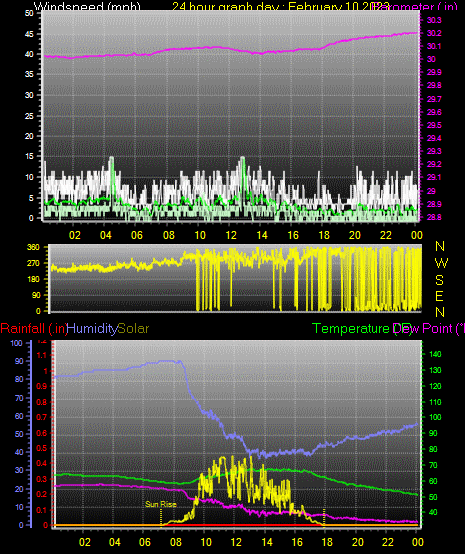Click the "100" humidity axis value
The image size is (465, 554).
pos(16,343)
